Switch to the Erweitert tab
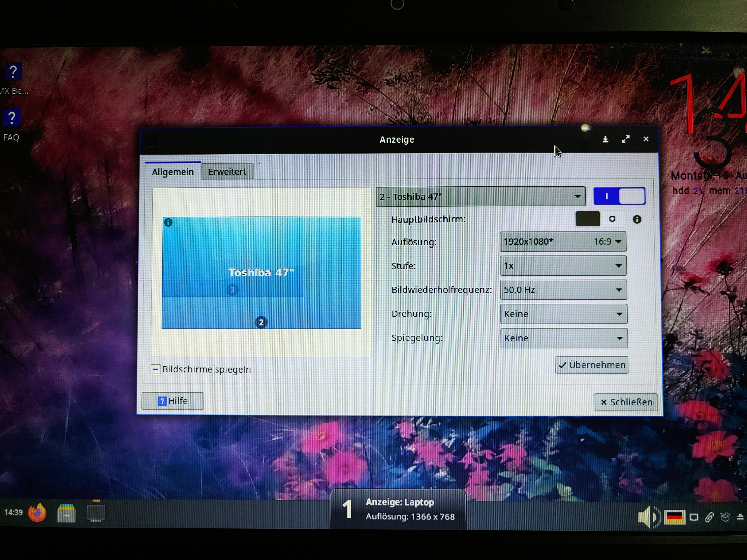This screenshot has width=747, height=560. tap(227, 172)
